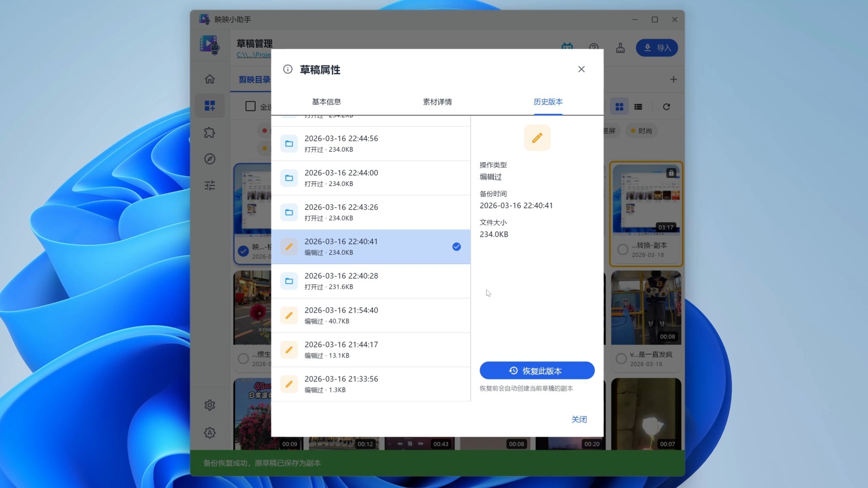Image resolution: width=868 pixels, height=488 pixels.
Task: Select the v...是一直发疯 draft radio circle
Action: pos(621,359)
